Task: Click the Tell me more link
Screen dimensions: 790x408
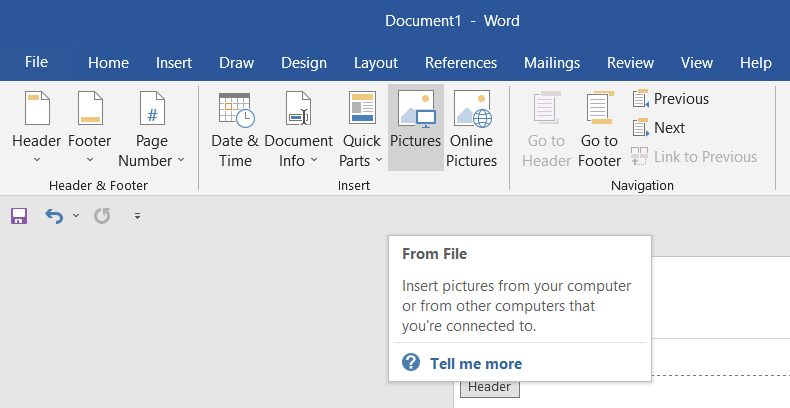Action: (x=475, y=363)
